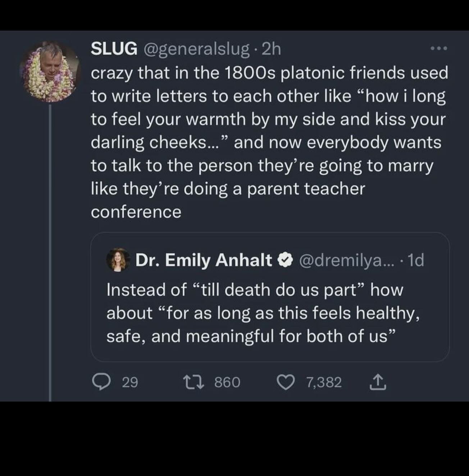This screenshot has width=469, height=476.
Task: Click the heart icon to like the tweet
Action: tap(287, 382)
